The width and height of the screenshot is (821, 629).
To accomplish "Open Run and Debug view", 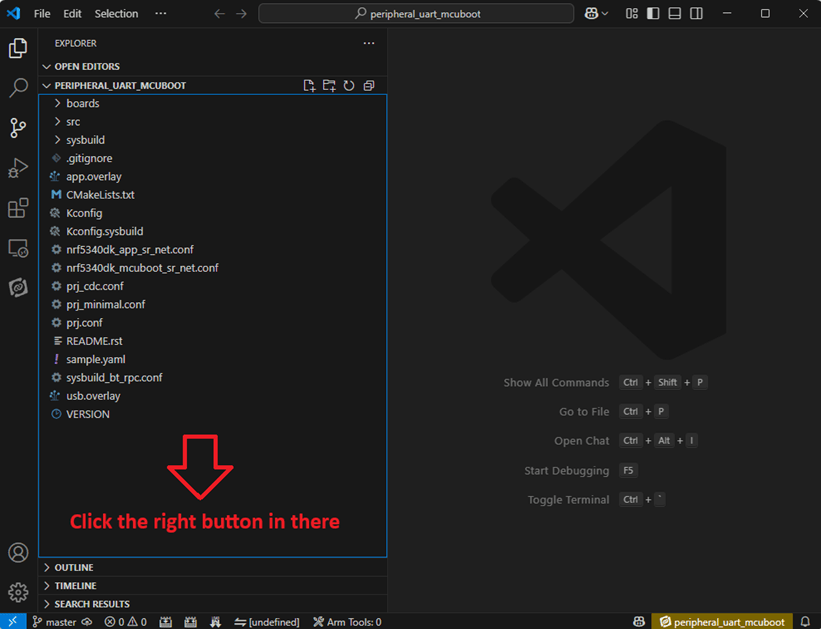I will (18, 168).
